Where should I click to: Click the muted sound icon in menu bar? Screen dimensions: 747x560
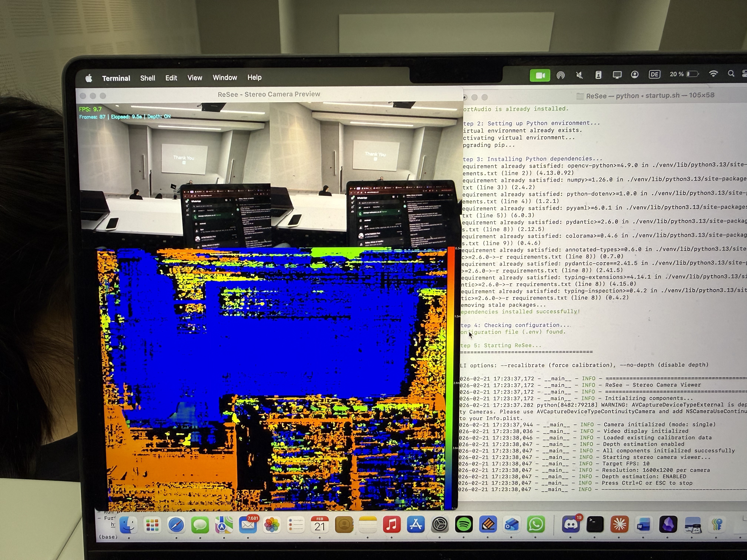[x=579, y=75]
